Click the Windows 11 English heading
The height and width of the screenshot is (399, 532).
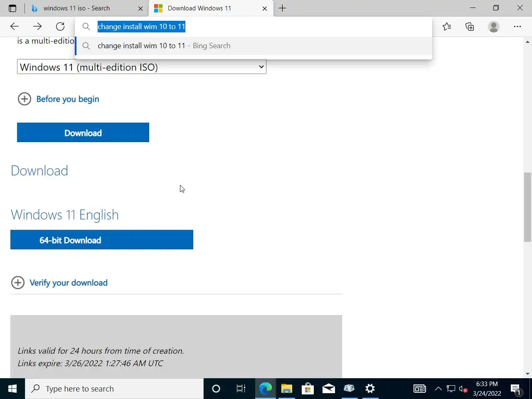[x=65, y=215]
